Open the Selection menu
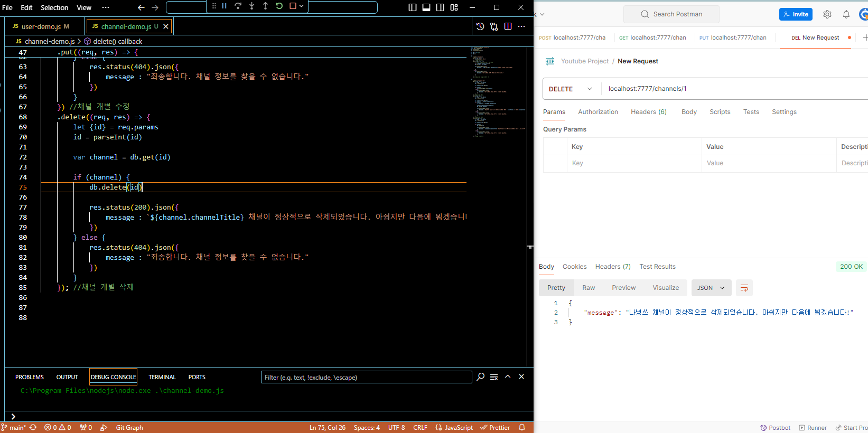868x433 pixels. (54, 7)
